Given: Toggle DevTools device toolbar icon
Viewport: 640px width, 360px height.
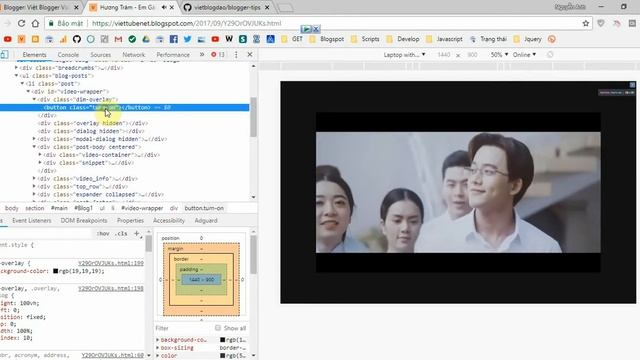Looking at the screenshot, I should (x=4, y=55).
